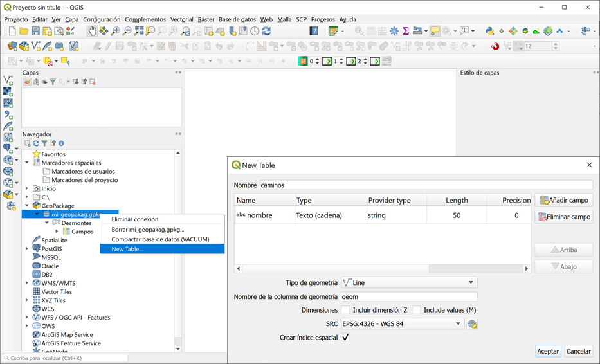Open Tipo de geometría Line dropdown
This screenshot has width=600, height=364.
tap(409, 283)
